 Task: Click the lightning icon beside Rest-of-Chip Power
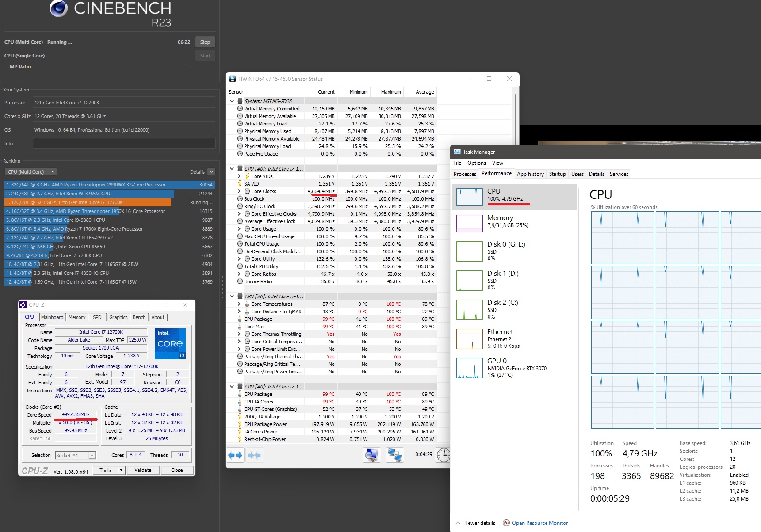click(x=240, y=439)
